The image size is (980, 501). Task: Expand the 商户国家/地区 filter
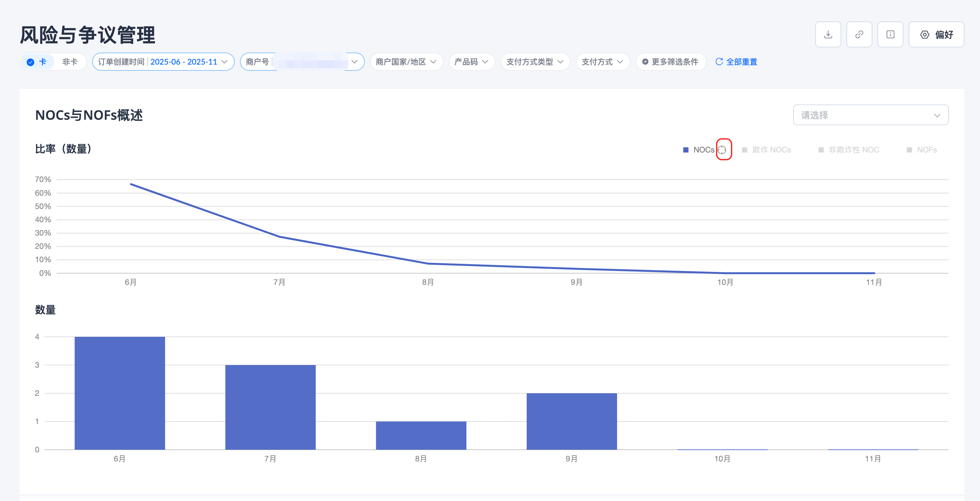pos(406,62)
